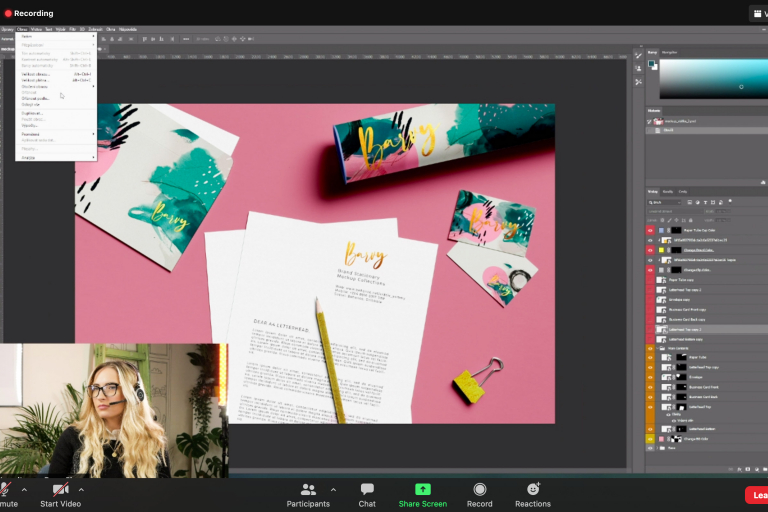Click the Start Video camera icon
Image resolution: width=768 pixels, height=512 pixels.
(x=60, y=489)
